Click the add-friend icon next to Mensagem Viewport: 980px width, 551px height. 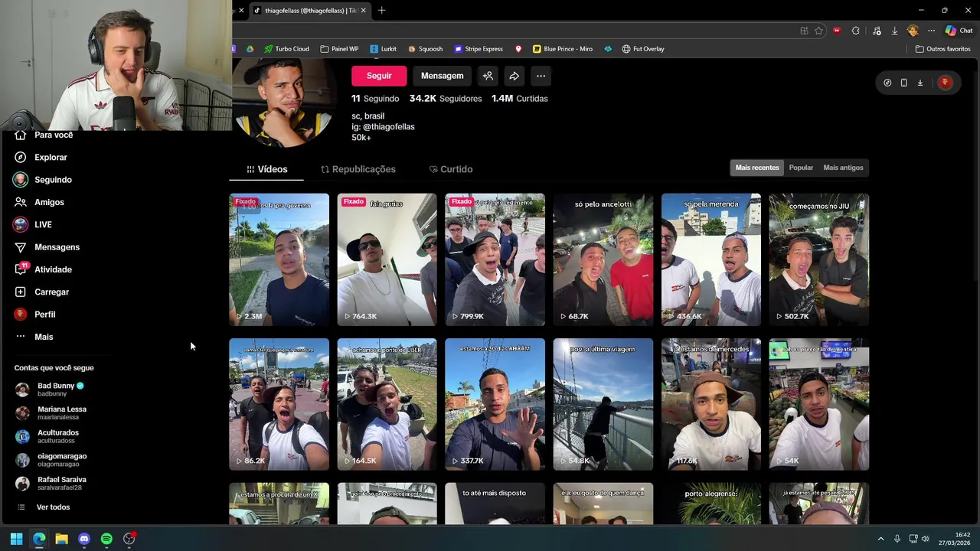[488, 76]
